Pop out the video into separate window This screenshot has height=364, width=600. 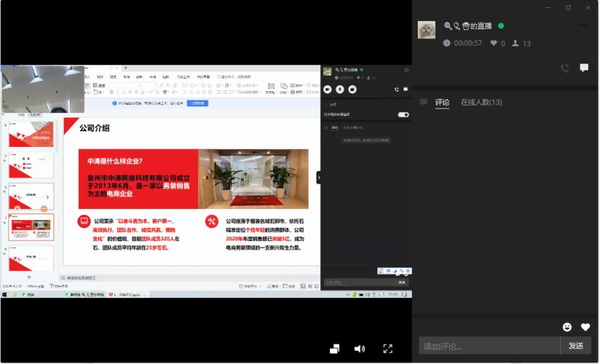334,348
